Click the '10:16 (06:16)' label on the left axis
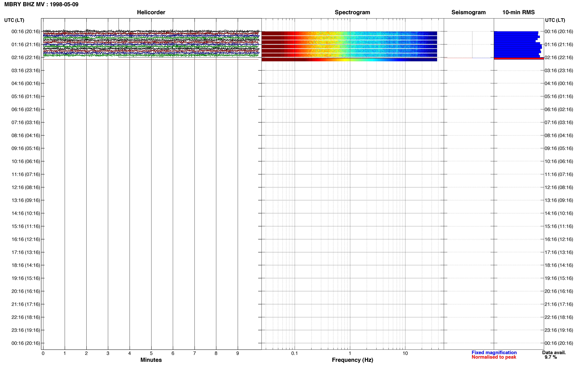Viewport: 588px width, 368px height. pos(26,161)
